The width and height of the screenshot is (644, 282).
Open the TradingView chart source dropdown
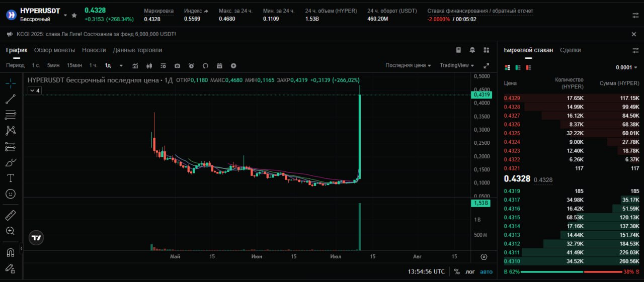tap(457, 65)
